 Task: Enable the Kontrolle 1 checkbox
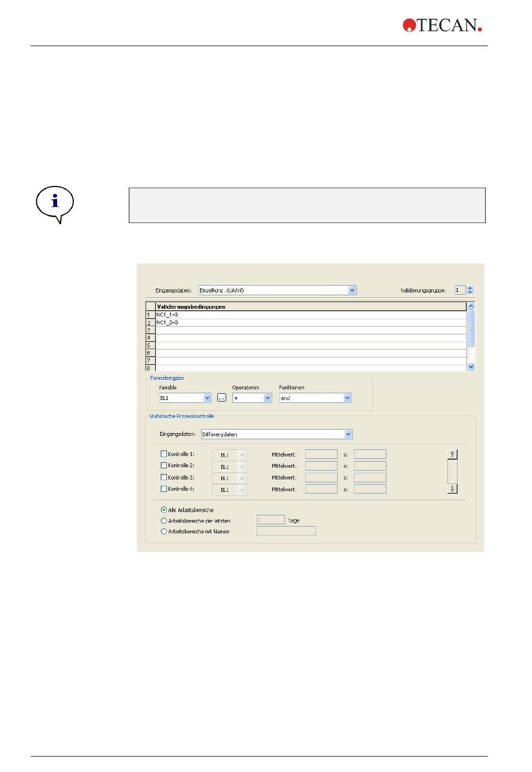[x=164, y=454]
